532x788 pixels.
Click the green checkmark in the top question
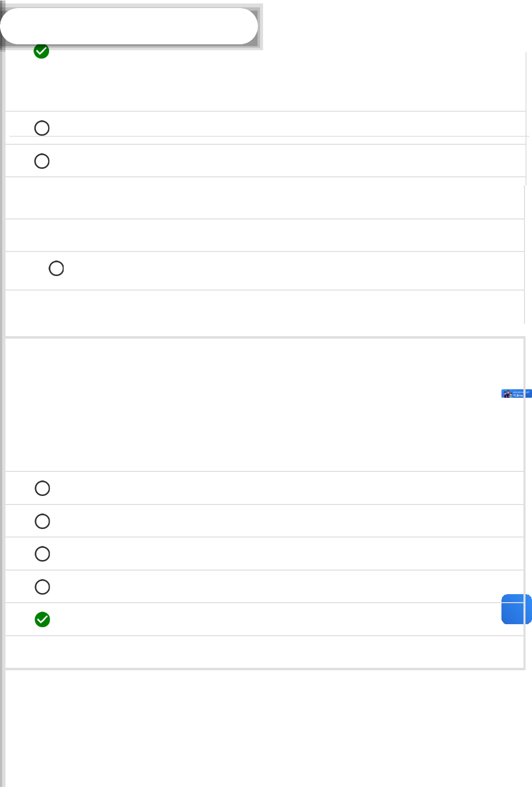click(x=41, y=51)
